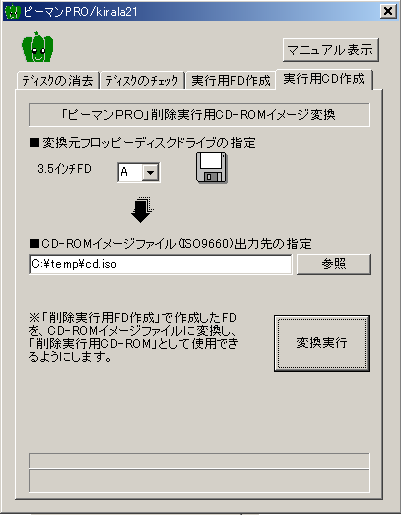Click the マニュアル表示 button
Viewport: 401px width, 515px height.
point(330,50)
